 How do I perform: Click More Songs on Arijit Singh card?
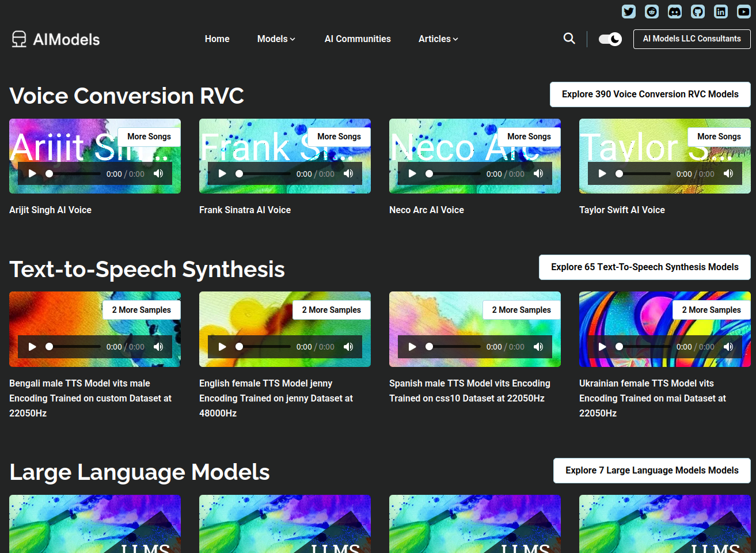pos(149,137)
